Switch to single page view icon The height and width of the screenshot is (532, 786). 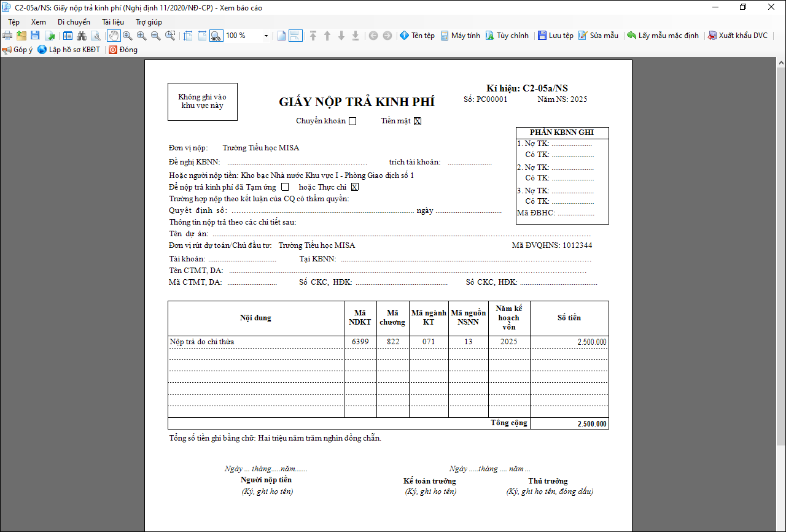click(281, 36)
